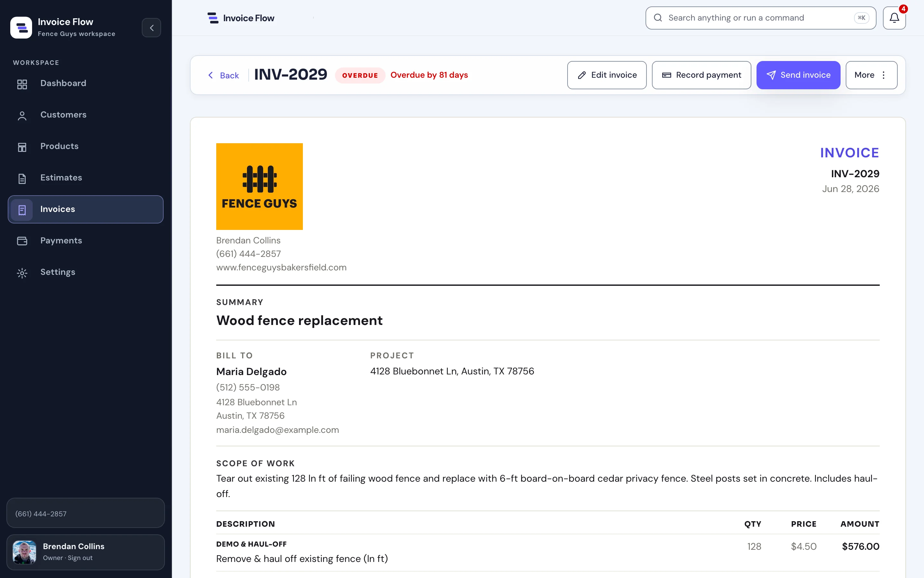Screen dimensions: 924x578
Task: Click the OVERDUE status badge
Action: (360, 75)
